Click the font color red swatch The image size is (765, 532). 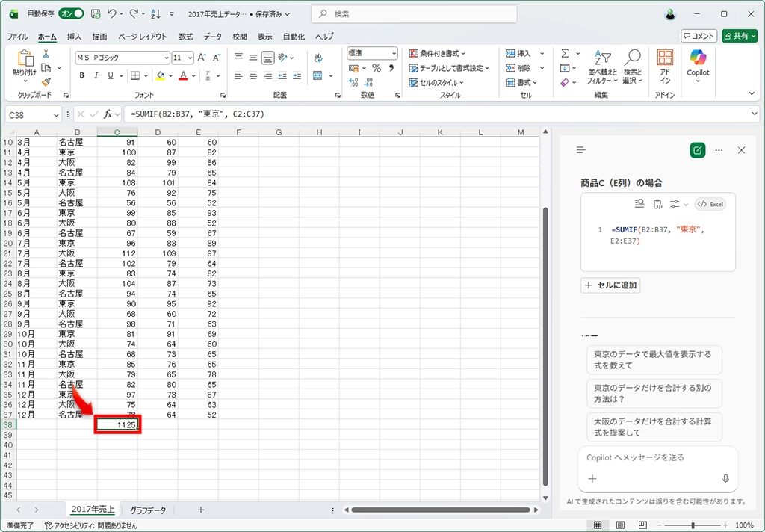point(183,75)
